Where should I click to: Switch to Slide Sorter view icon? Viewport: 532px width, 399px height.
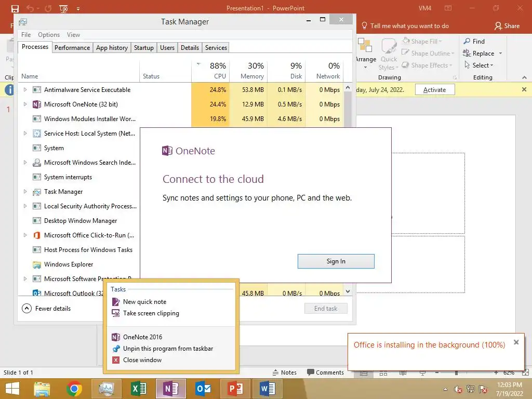(x=383, y=373)
